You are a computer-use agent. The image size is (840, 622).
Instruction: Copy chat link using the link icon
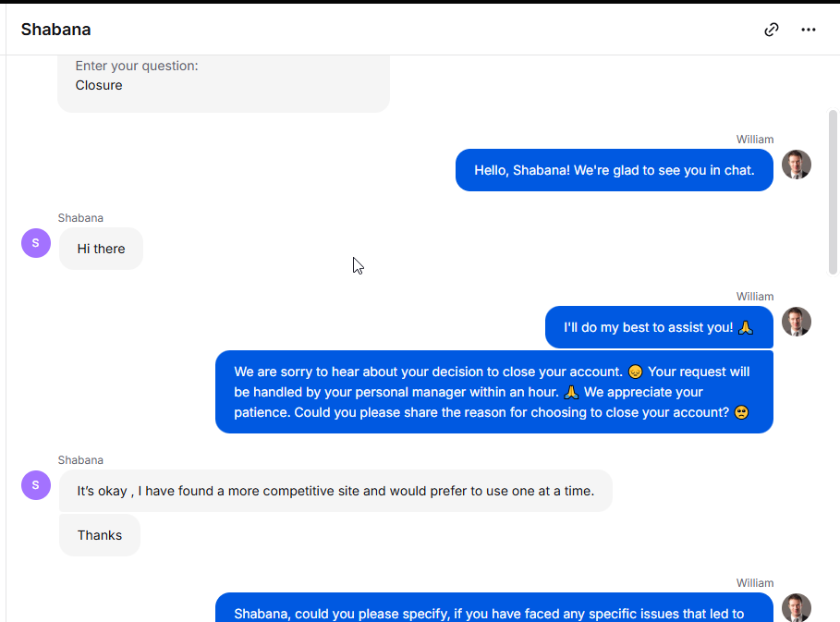771,30
